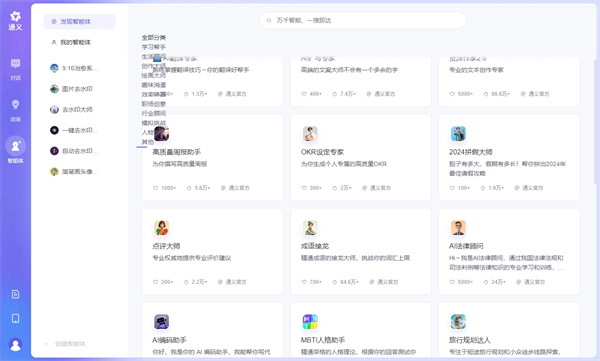Select the 全部分类 category
Viewport: 600px width, 361px height.
tap(154, 38)
